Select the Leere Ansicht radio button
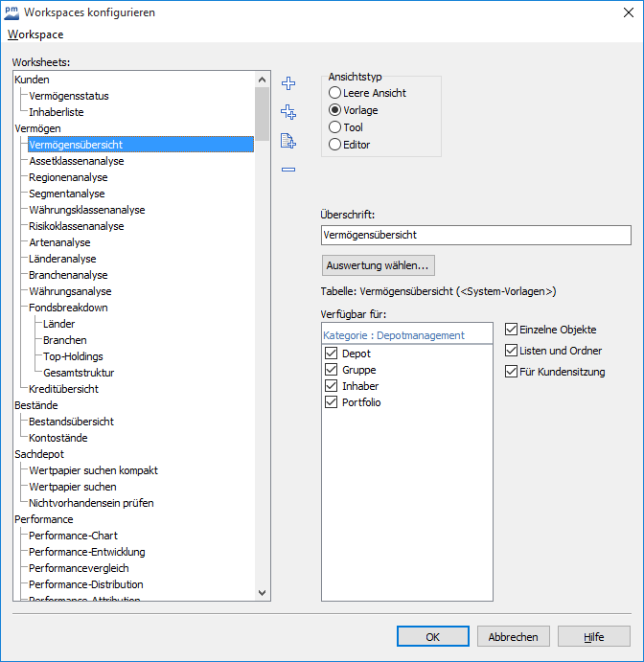This screenshot has height=662, width=644. click(x=334, y=93)
